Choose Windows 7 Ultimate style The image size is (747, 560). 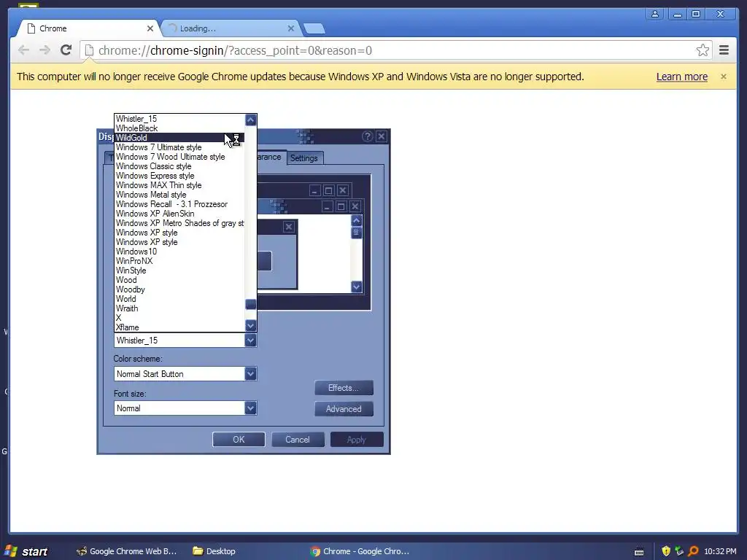[179, 147]
